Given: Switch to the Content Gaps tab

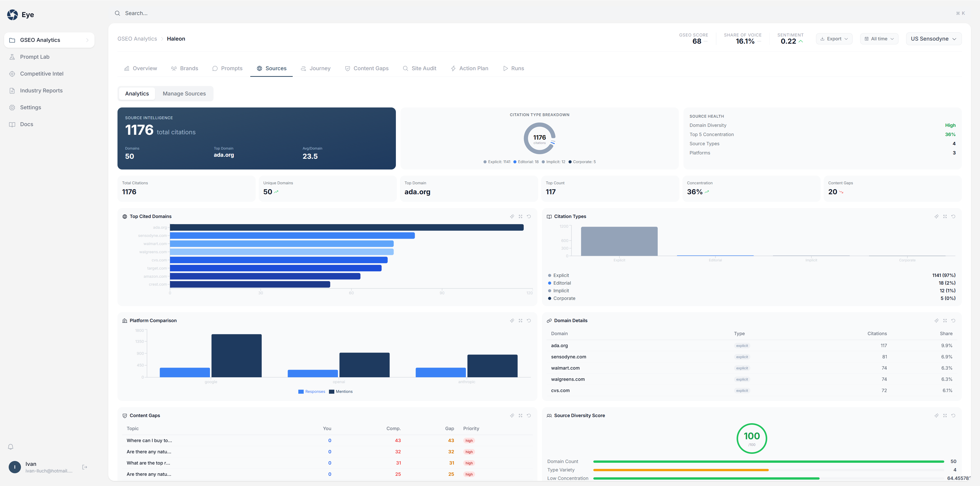Looking at the screenshot, I should click(367, 68).
